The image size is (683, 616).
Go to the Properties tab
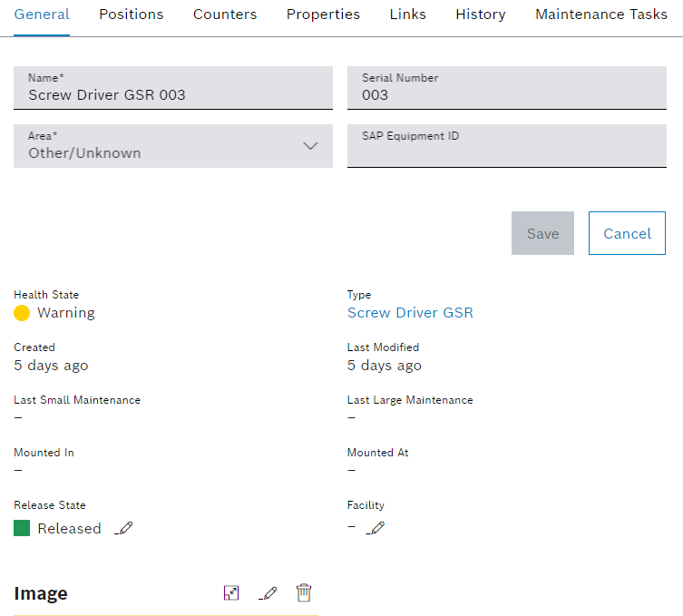pyautogui.click(x=323, y=15)
